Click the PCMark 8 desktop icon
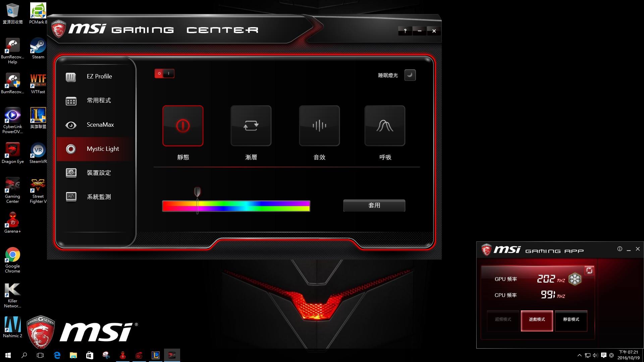Image resolution: width=644 pixels, height=362 pixels. click(x=38, y=14)
